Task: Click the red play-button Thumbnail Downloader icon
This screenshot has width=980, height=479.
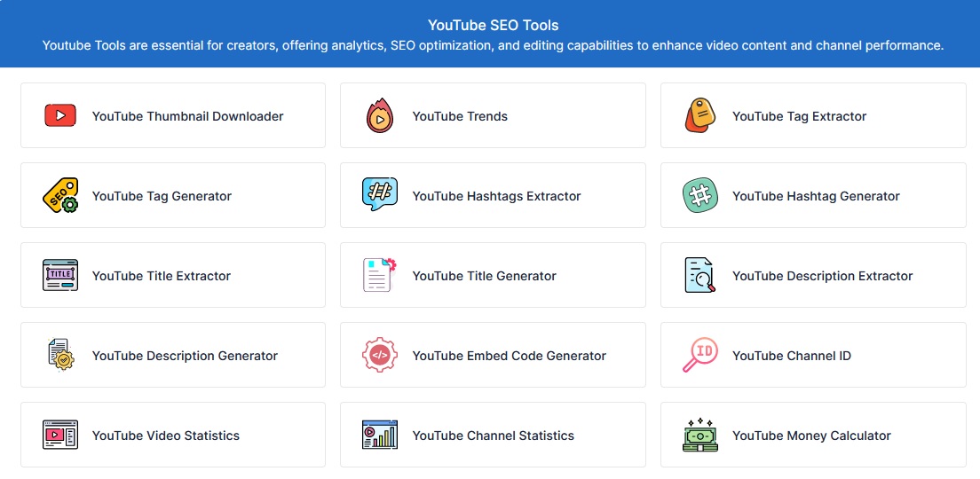Action: click(x=60, y=115)
